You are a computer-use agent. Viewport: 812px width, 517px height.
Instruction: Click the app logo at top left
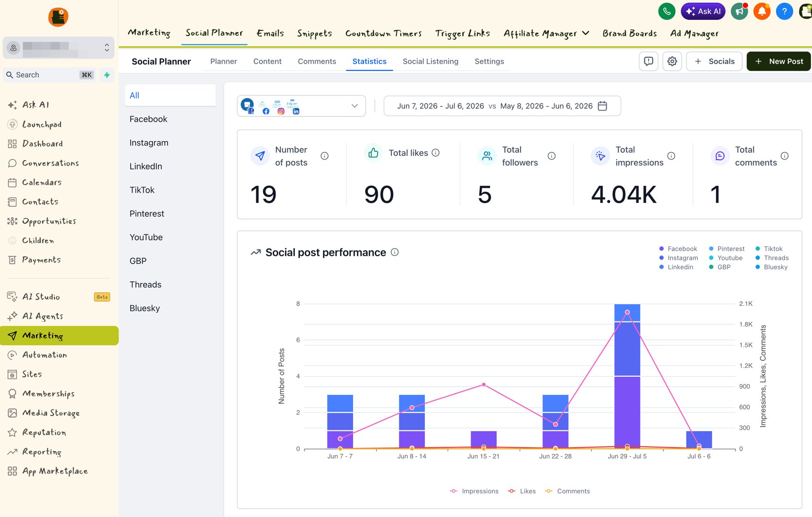click(58, 17)
